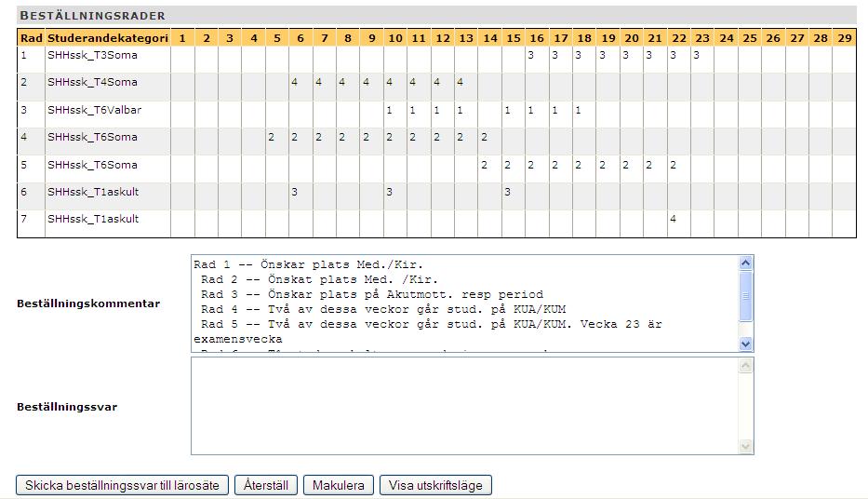Select SHHssk_T3Soma category in row 1
868x499 pixels.
92,55
